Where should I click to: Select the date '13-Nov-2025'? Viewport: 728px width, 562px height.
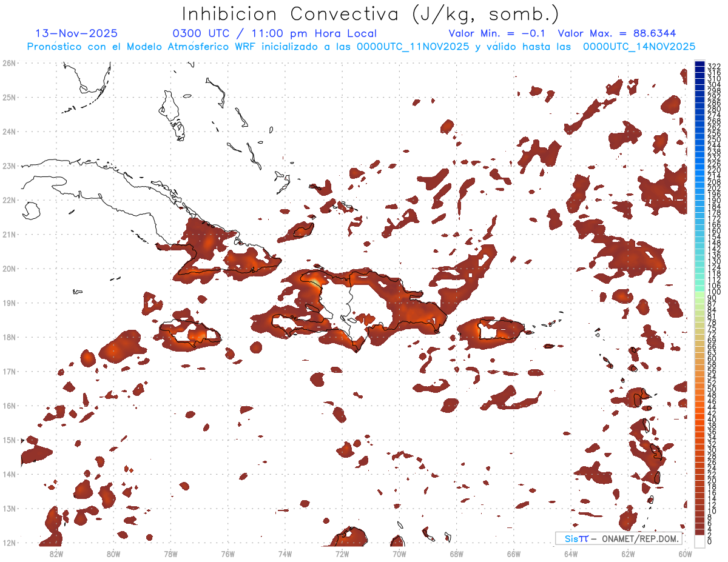[x=76, y=33]
